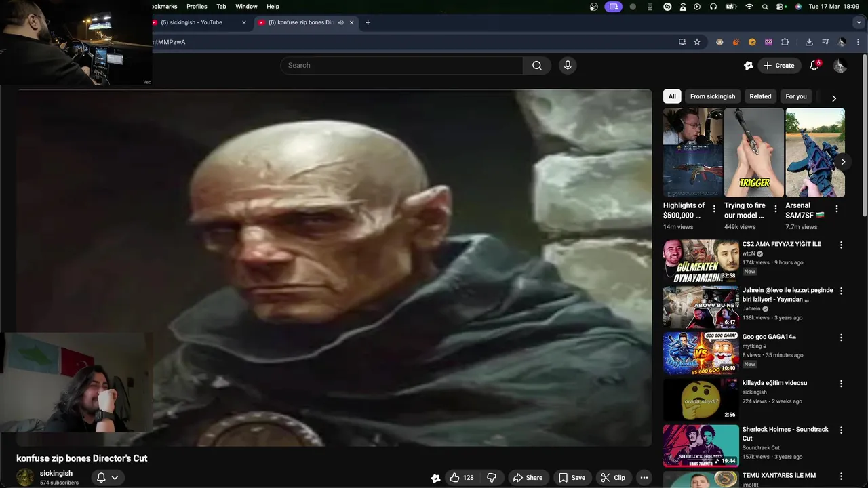868x488 pixels.
Task: Click the Create button
Action: click(x=778, y=66)
